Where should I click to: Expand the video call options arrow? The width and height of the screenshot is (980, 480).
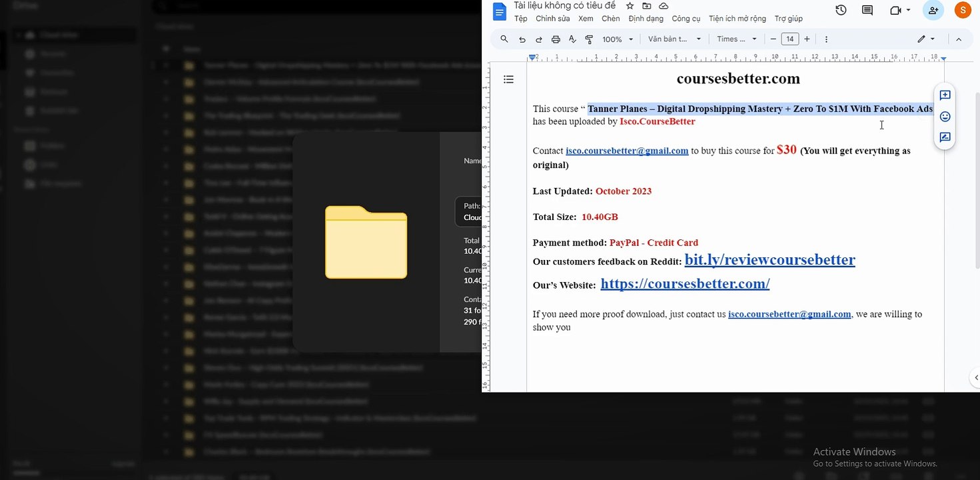point(908,11)
